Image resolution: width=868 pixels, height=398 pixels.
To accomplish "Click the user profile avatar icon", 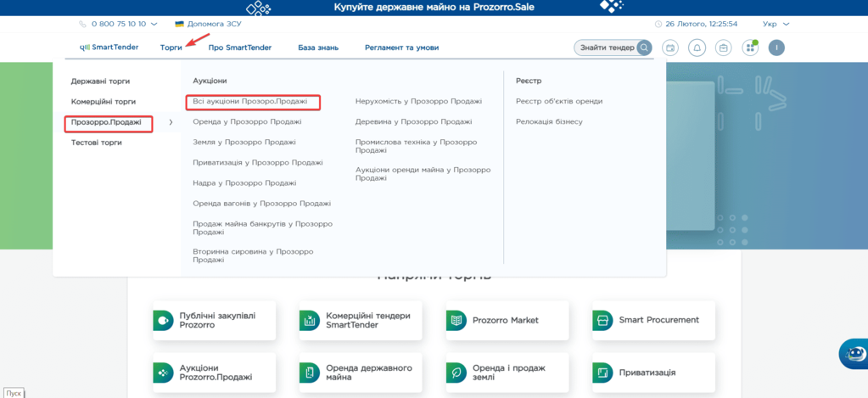I will click(x=776, y=48).
